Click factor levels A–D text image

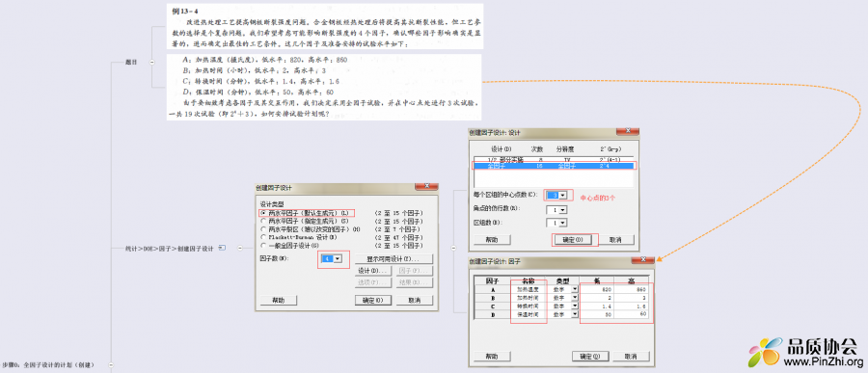[325, 87]
